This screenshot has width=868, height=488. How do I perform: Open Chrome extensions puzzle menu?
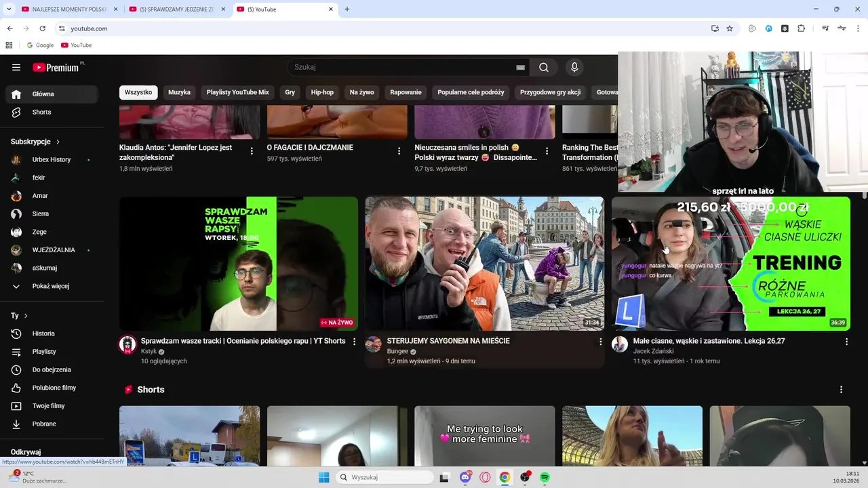pos(801,28)
